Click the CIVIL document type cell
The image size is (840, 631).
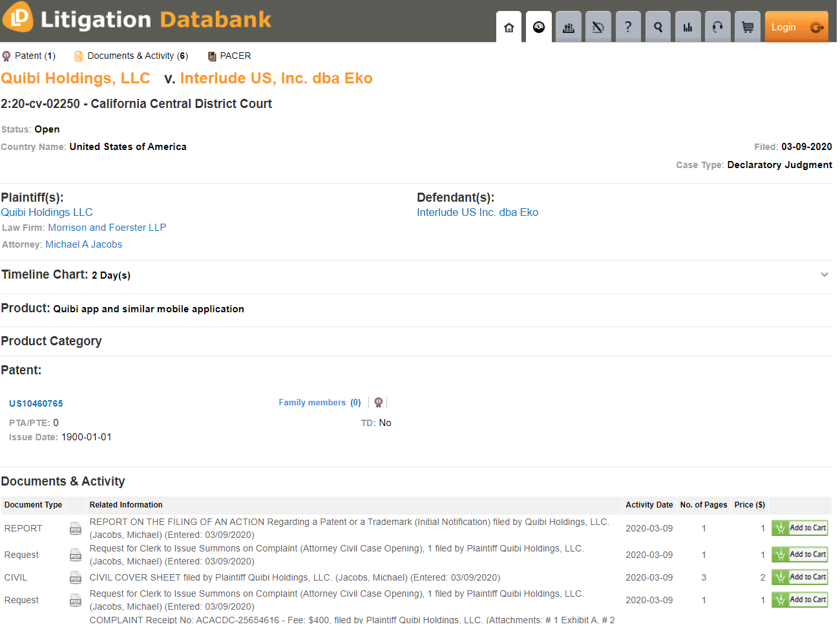(x=16, y=577)
